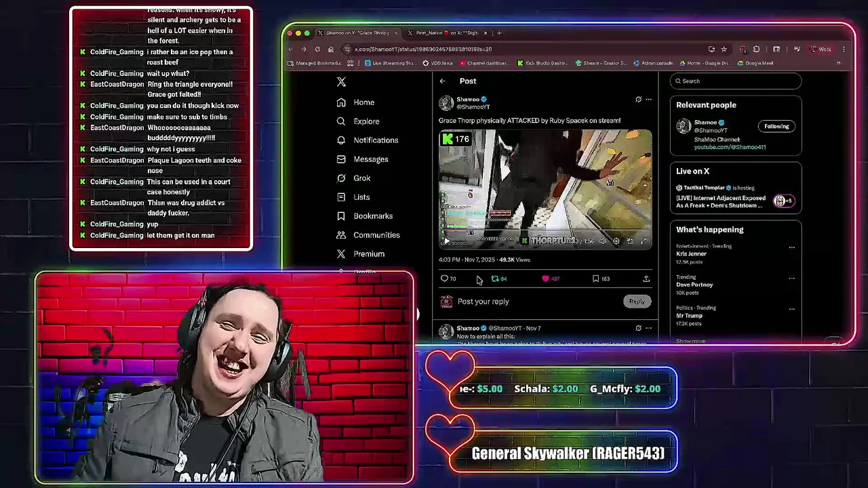
Task: Expand the video to fullscreen
Action: pyautogui.click(x=644, y=241)
